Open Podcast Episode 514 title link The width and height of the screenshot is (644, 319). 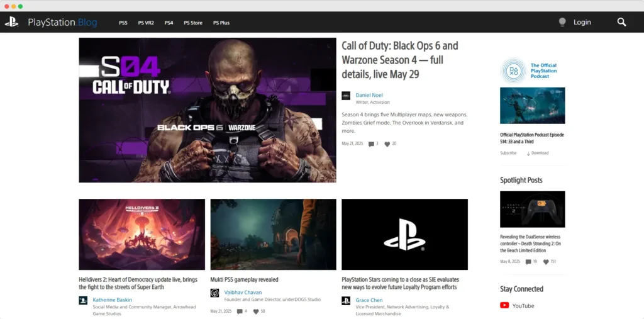[532, 138]
